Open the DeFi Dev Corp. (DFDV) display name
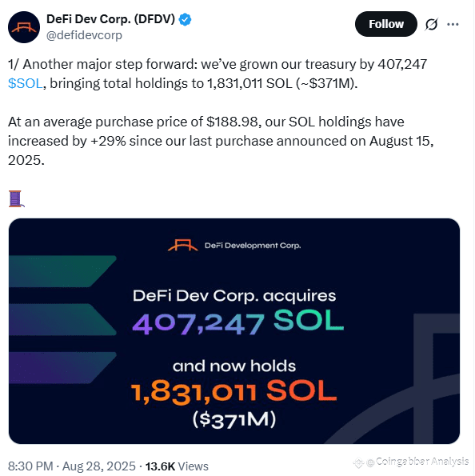475x476 pixels. point(110,19)
